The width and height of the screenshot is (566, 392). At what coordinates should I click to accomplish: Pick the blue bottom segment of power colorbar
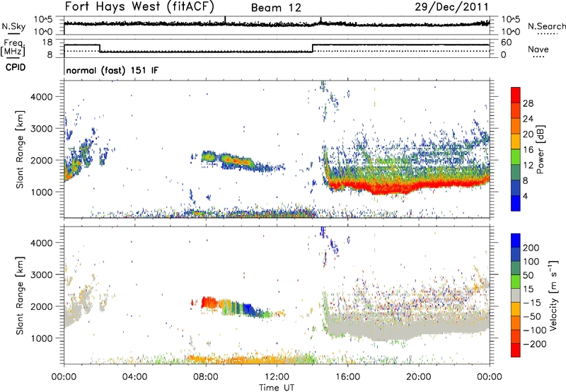tap(516, 203)
